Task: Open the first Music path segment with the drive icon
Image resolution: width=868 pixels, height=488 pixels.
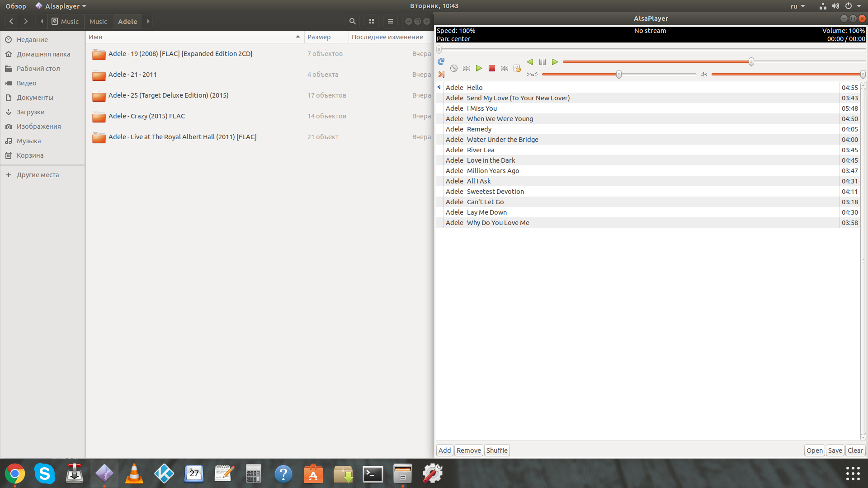Action: (65, 21)
